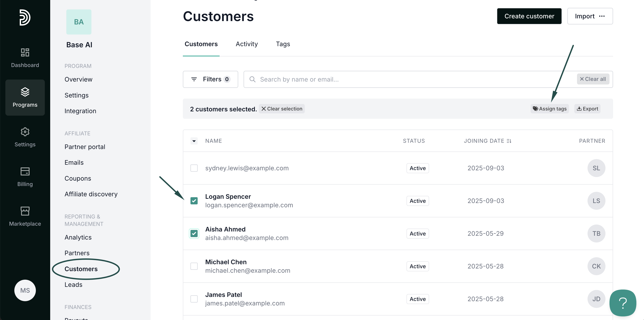Click the MS user avatar
Screen dimensions: 644x320
(x=25, y=290)
